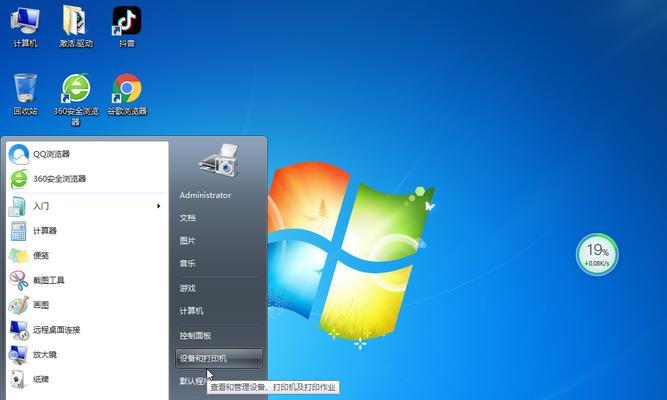Click the 放大镜 label text

coord(45,354)
